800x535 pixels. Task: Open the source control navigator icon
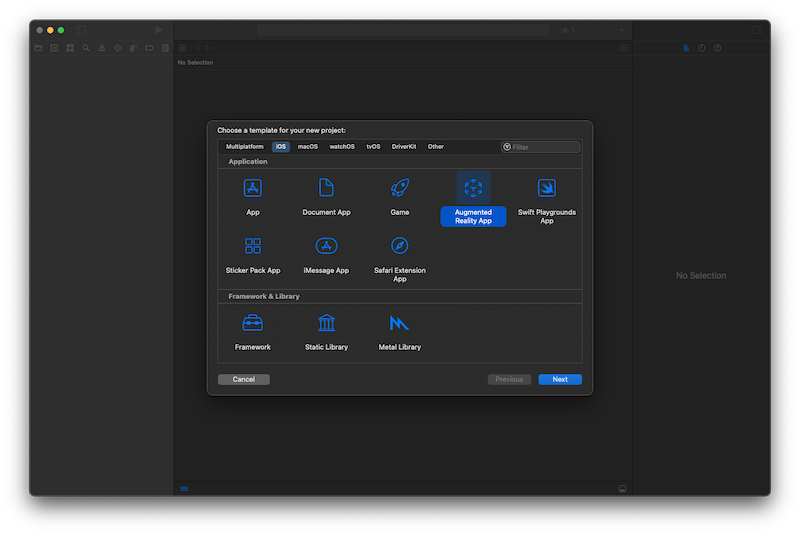coord(54,48)
